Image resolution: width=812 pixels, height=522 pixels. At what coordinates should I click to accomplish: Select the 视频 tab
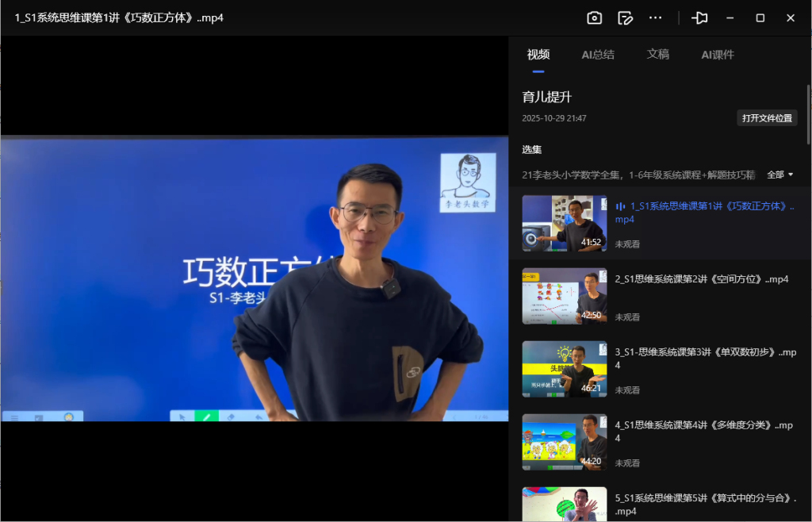click(538, 55)
